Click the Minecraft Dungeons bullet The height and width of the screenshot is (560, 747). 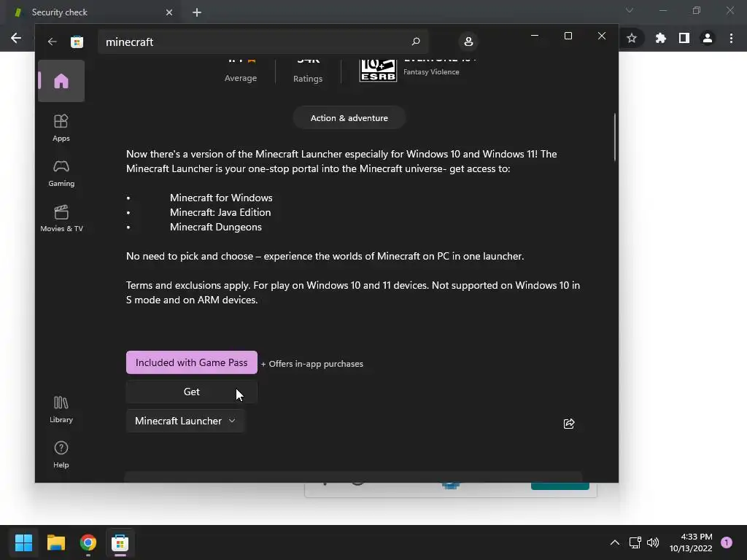[216, 227]
